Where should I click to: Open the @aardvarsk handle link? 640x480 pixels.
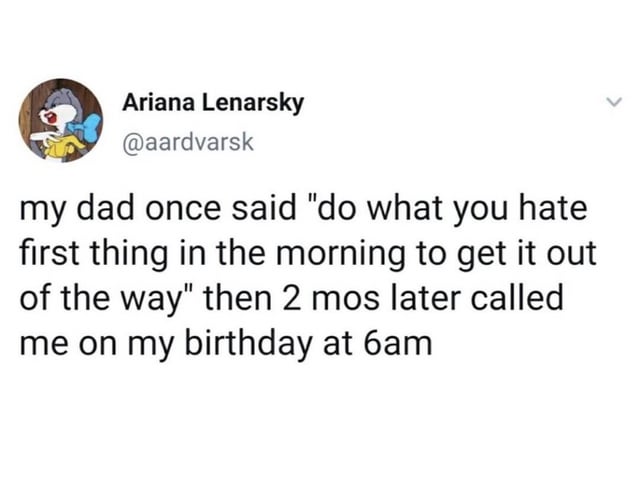point(188,142)
